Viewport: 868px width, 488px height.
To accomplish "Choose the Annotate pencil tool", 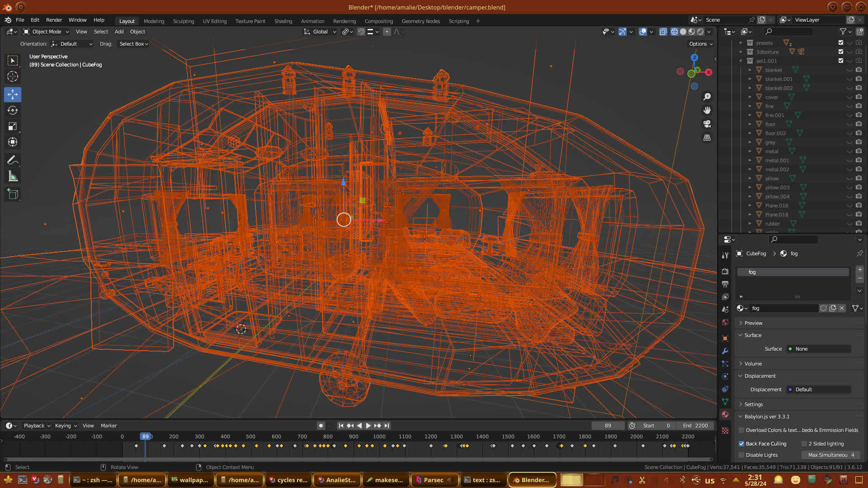I will point(13,160).
